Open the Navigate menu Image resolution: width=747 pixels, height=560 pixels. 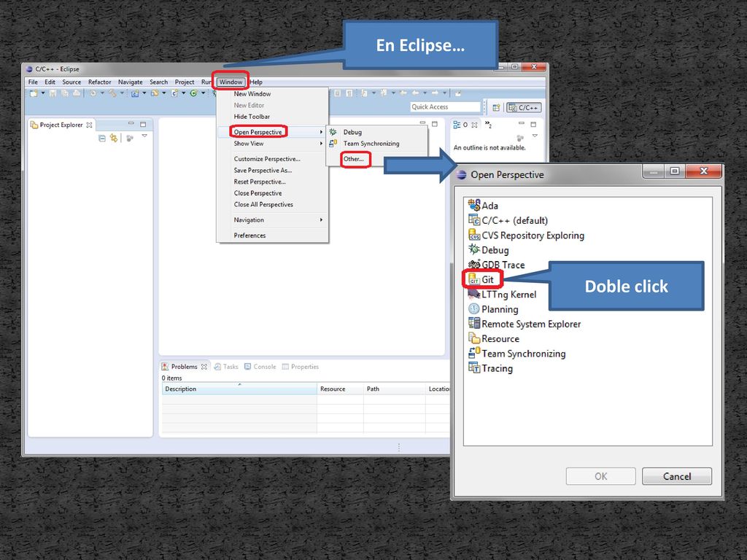coord(130,82)
